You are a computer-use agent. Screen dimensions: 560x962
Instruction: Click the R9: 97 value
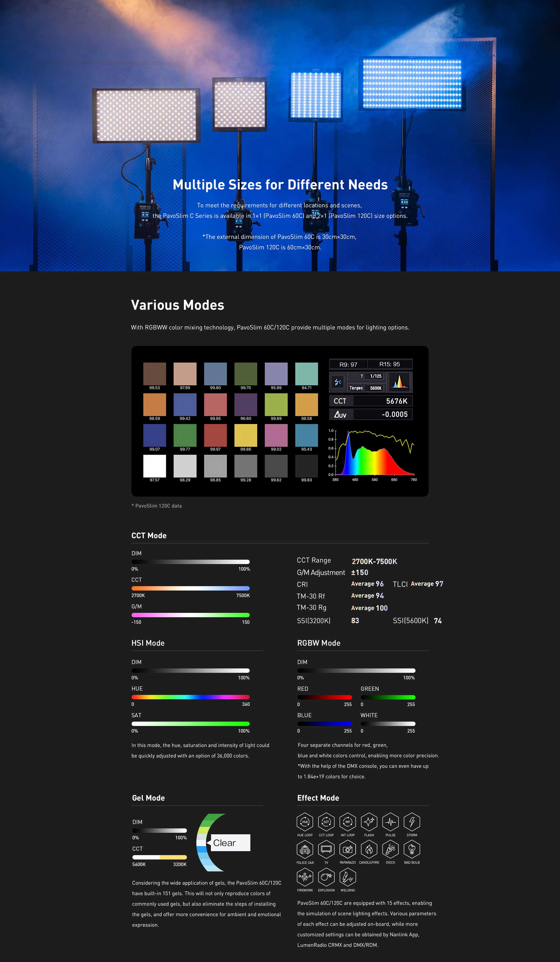348,364
